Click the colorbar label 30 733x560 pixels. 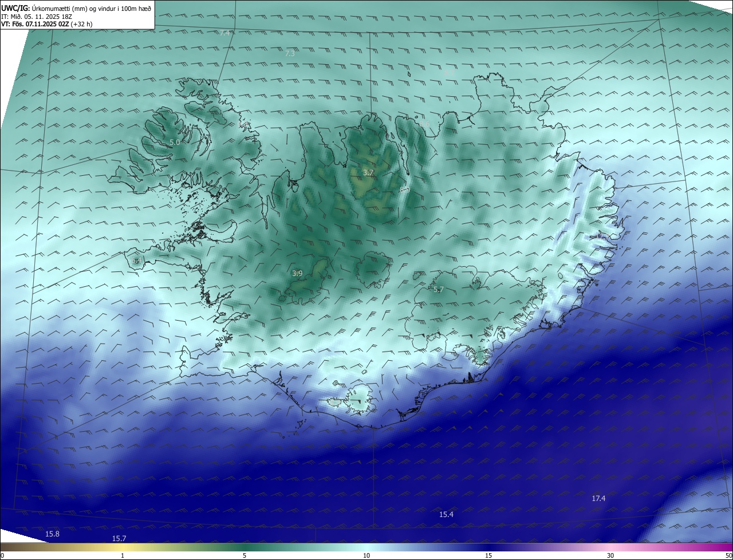[610, 555]
